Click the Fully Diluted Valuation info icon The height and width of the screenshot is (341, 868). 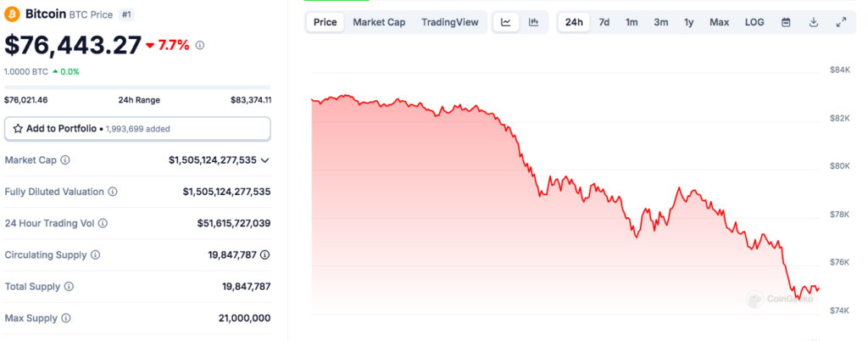point(113,192)
